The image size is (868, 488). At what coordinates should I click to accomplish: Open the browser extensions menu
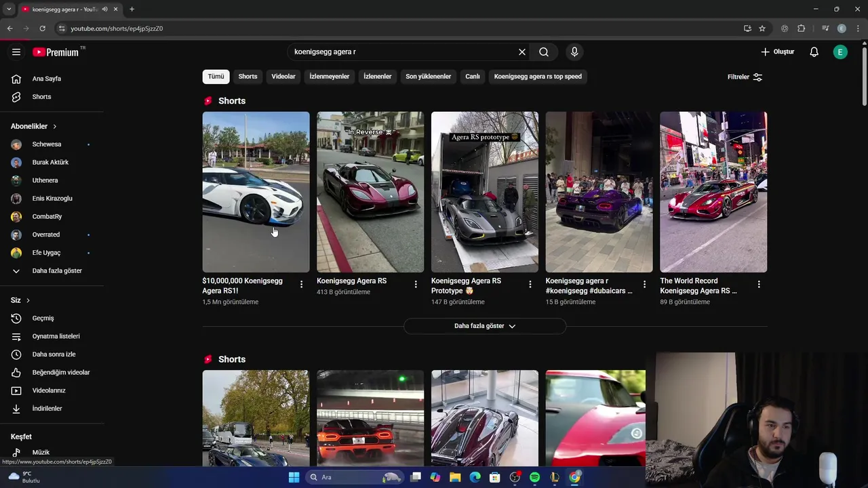tap(802, 28)
